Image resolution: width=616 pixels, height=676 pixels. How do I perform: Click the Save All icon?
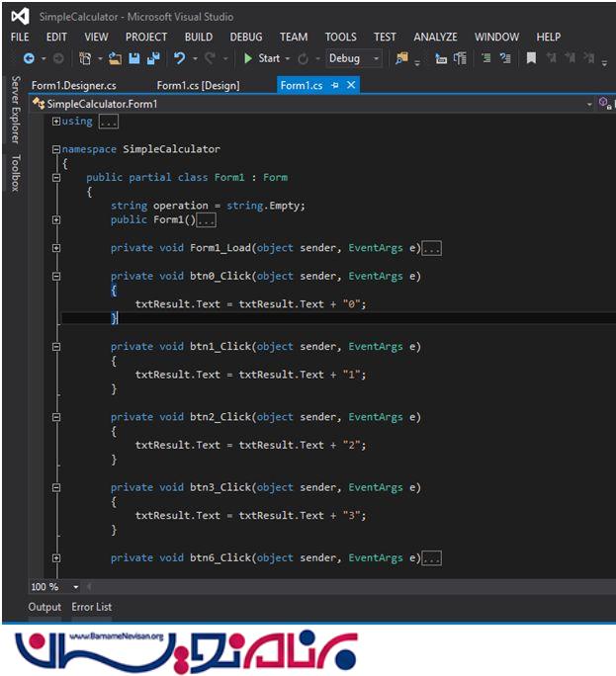[153, 58]
